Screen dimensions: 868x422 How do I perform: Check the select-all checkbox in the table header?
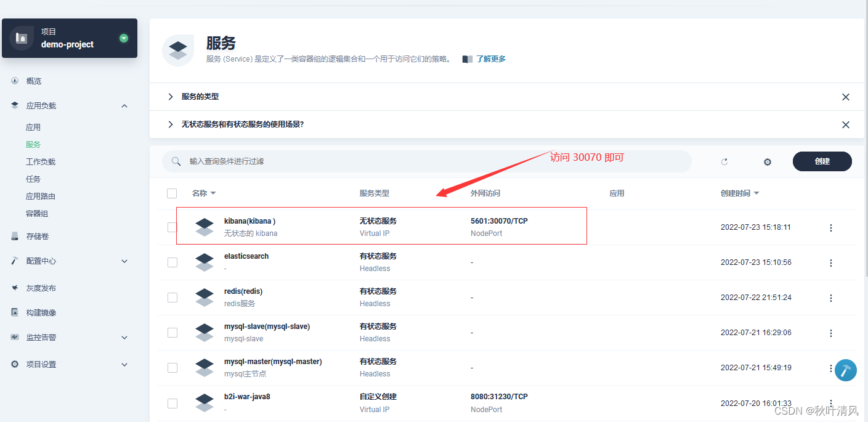pyautogui.click(x=172, y=193)
